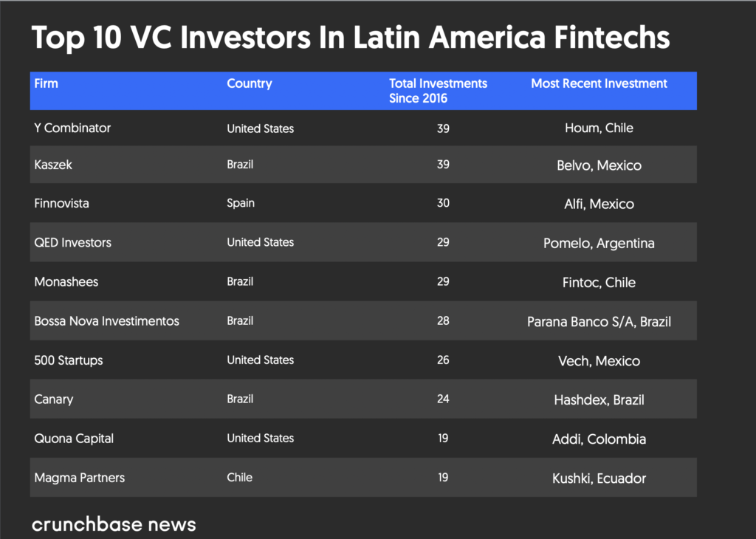Select the Kaszek firm name

coord(53,165)
